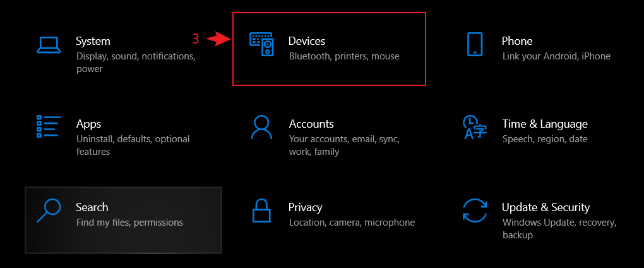
Task: Open Devices settings via its title
Action: coord(307,41)
